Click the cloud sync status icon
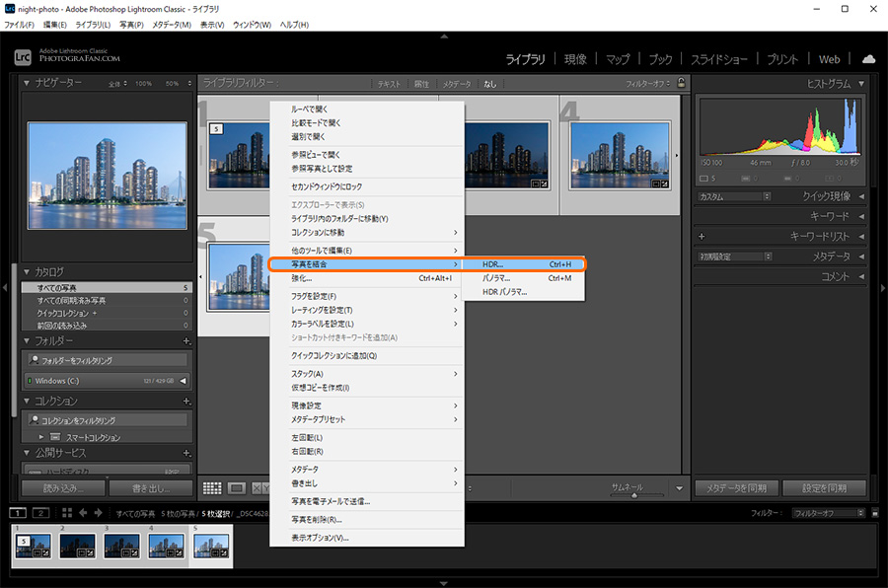 coord(868,59)
